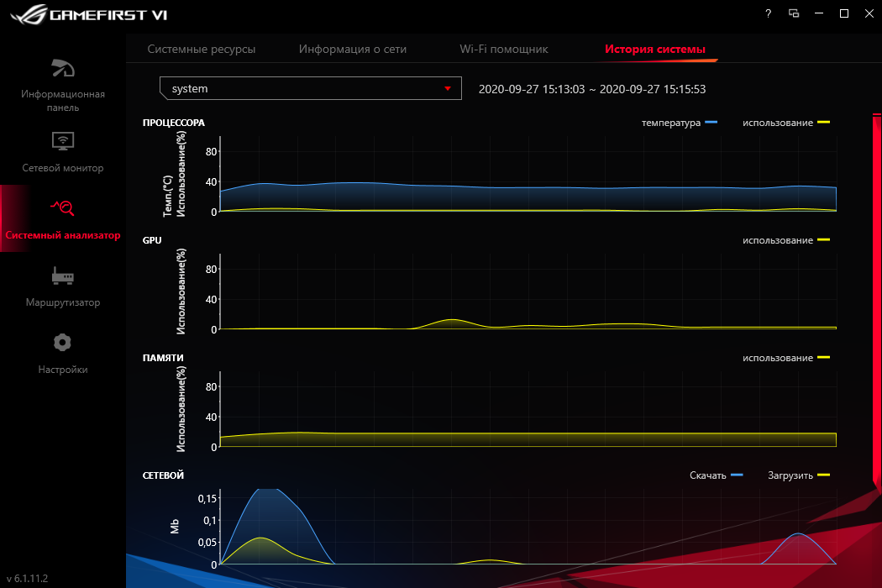
Task: Click the СЕТЕВОЙ chart title
Action: pos(163,475)
